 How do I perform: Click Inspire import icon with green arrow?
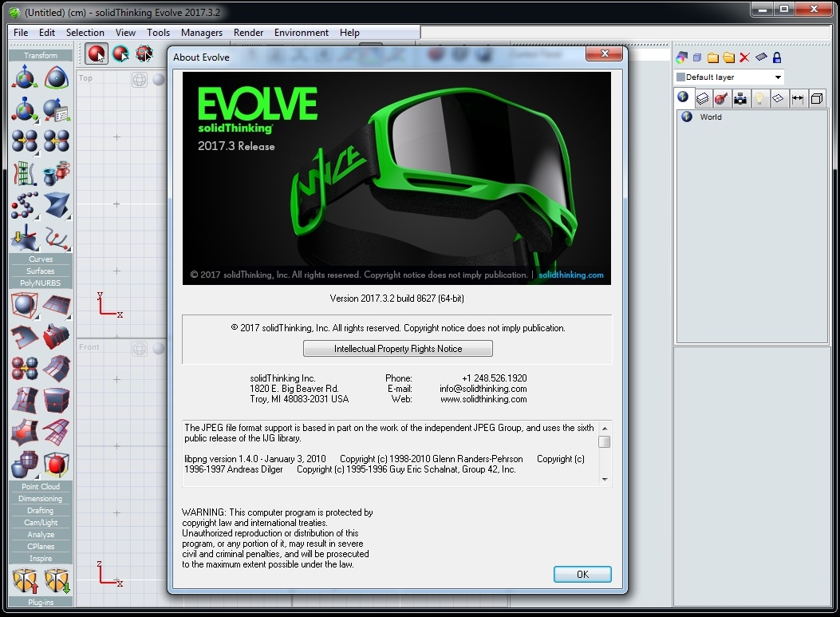tap(57, 581)
